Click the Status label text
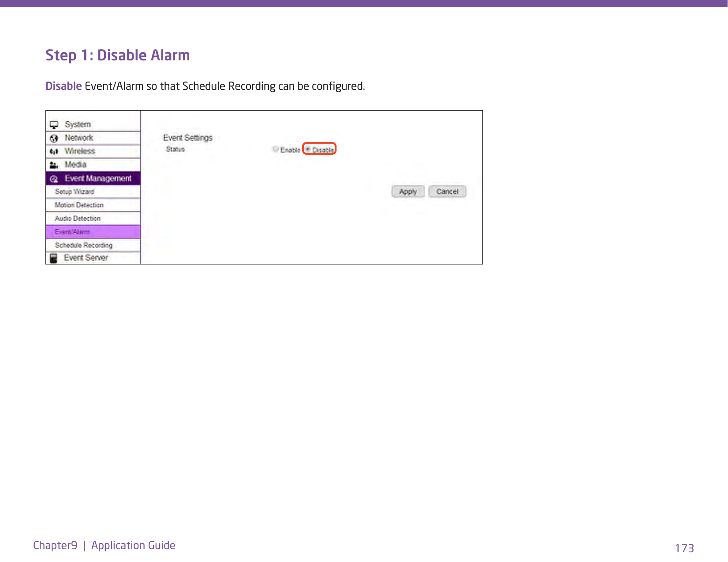 point(175,149)
